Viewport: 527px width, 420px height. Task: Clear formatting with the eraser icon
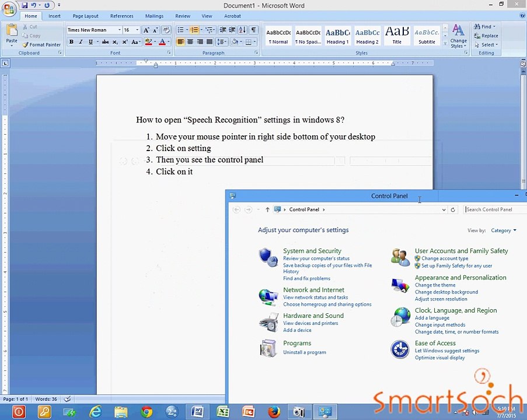click(x=166, y=30)
